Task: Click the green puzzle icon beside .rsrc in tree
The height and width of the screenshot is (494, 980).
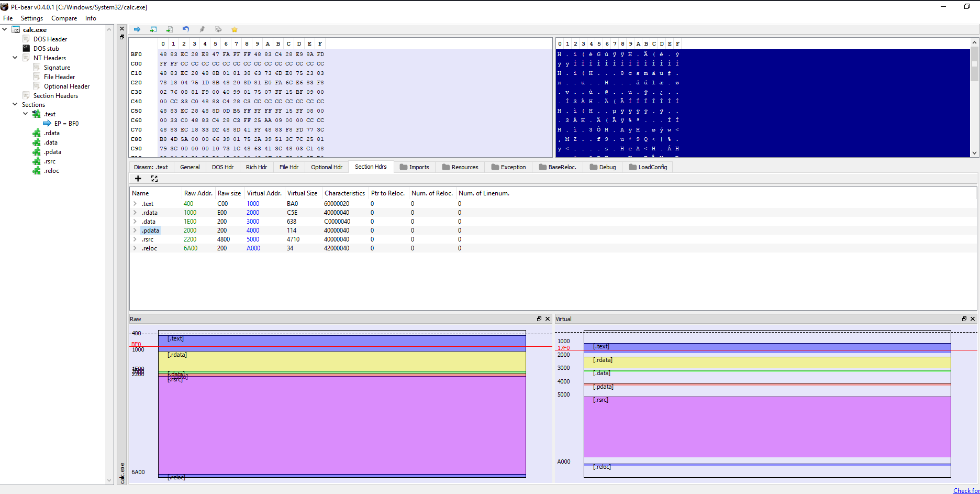Action: (37, 161)
